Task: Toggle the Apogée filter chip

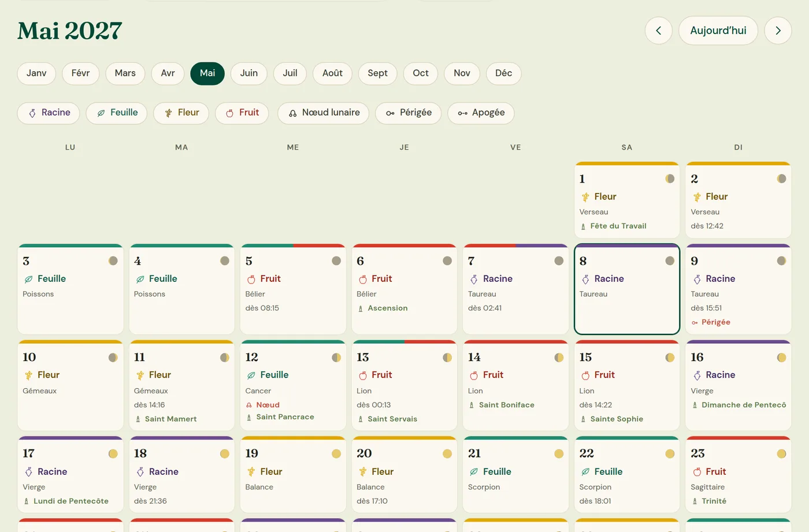Action: coord(481,113)
